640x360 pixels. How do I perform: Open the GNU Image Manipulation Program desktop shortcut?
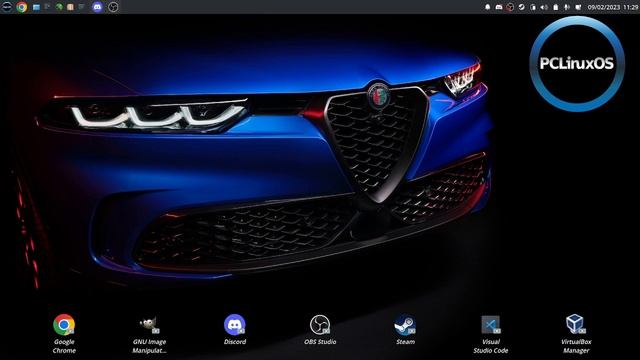tap(149, 335)
